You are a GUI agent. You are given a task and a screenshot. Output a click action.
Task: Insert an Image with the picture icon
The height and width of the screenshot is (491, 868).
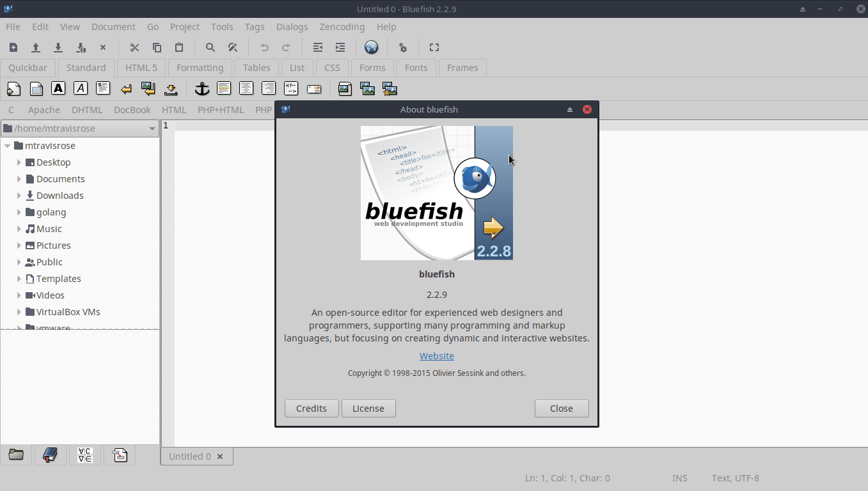345,89
